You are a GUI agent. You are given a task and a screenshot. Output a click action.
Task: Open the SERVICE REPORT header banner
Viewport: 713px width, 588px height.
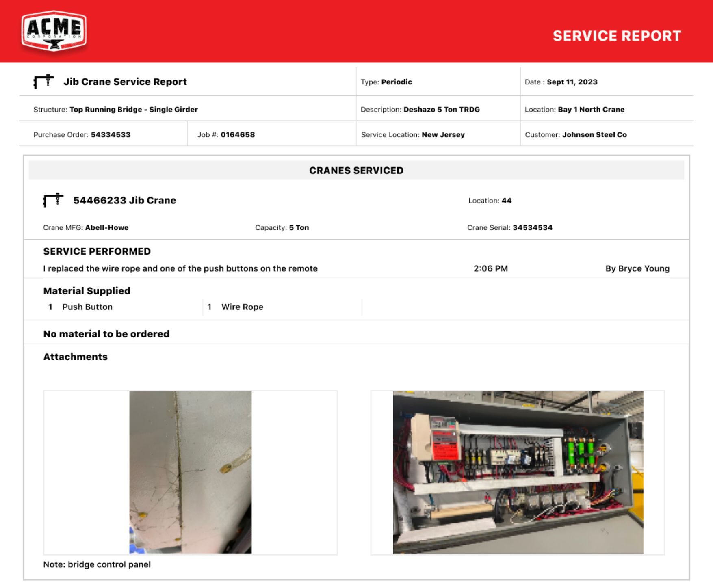tap(616, 36)
